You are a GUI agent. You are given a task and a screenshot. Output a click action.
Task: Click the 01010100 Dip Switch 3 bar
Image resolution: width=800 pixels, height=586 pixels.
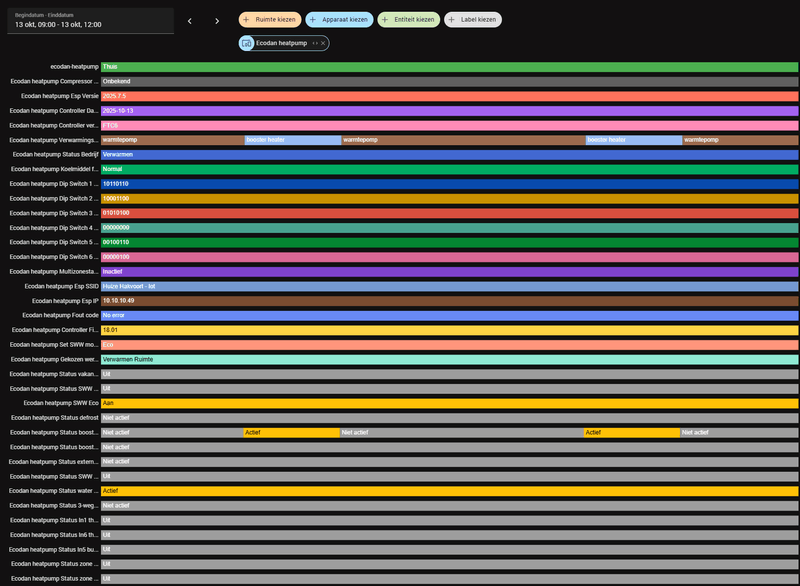tap(449, 213)
